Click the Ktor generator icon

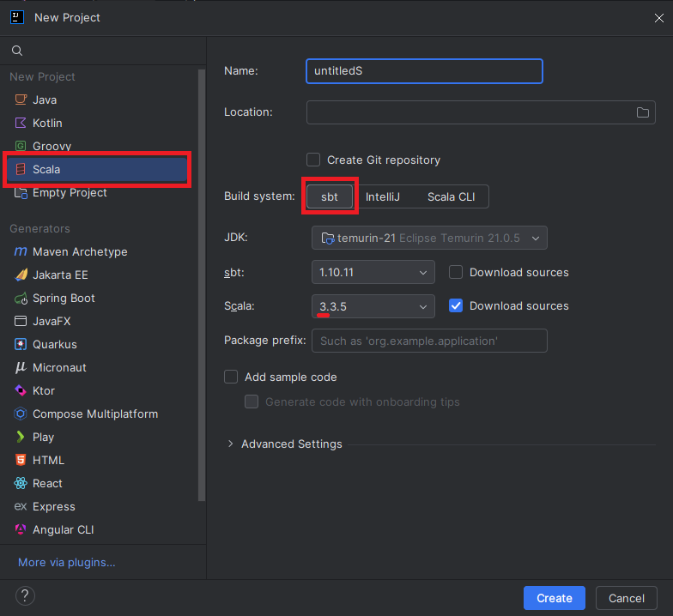[x=21, y=391]
